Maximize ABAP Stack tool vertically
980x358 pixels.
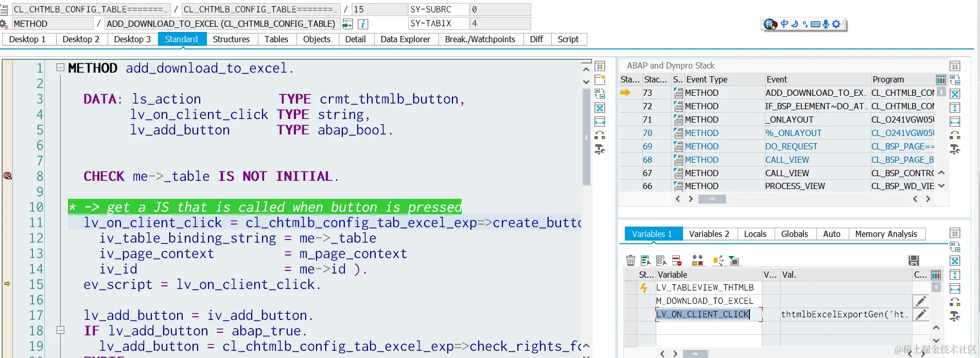pos(955,108)
